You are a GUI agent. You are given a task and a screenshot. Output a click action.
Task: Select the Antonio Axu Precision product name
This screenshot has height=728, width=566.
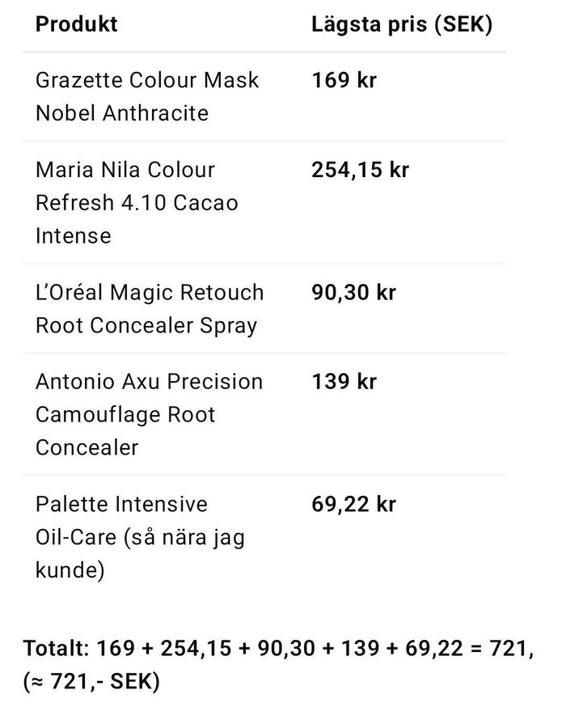click(x=149, y=382)
